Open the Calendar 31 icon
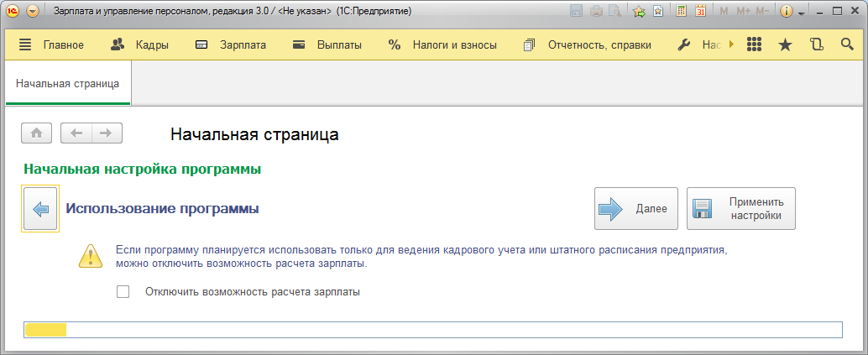The width and height of the screenshot is (868, 355). pos(700,11)
